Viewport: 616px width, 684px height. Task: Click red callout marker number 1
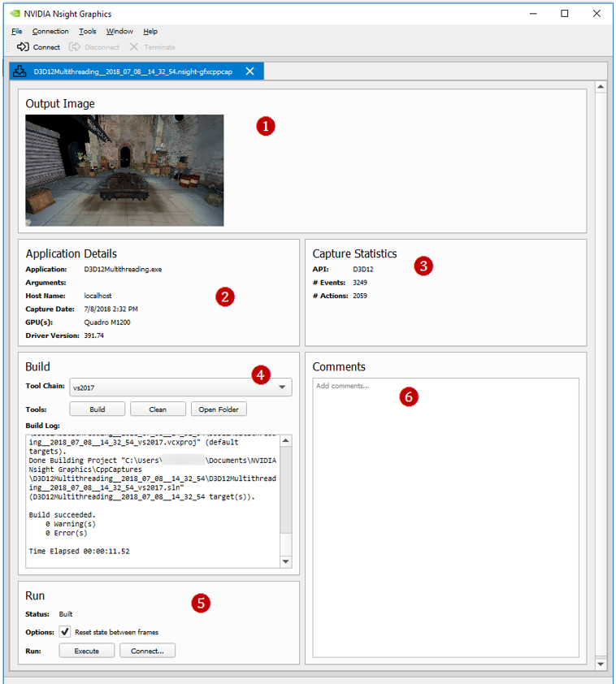[x=265, y=126]
